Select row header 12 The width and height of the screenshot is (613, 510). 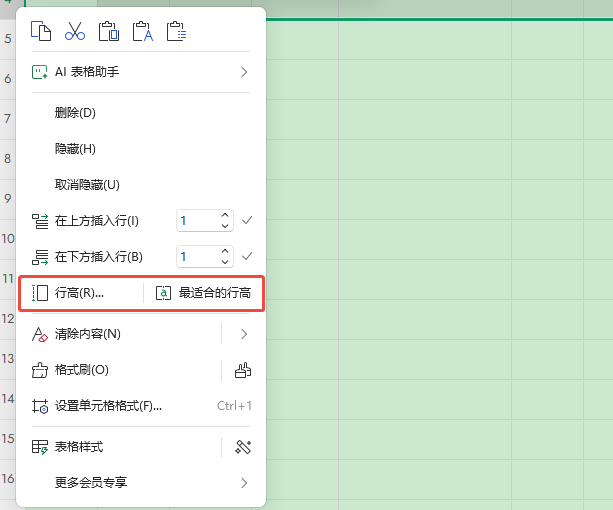click(x=7, y=319)
